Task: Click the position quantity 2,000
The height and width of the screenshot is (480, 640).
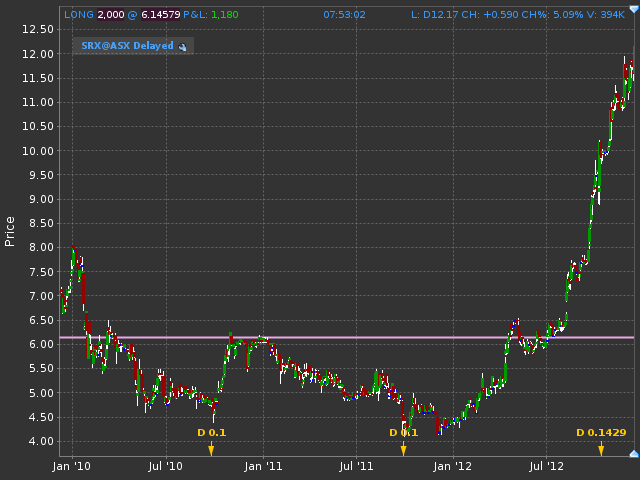Action: (111, 15)
